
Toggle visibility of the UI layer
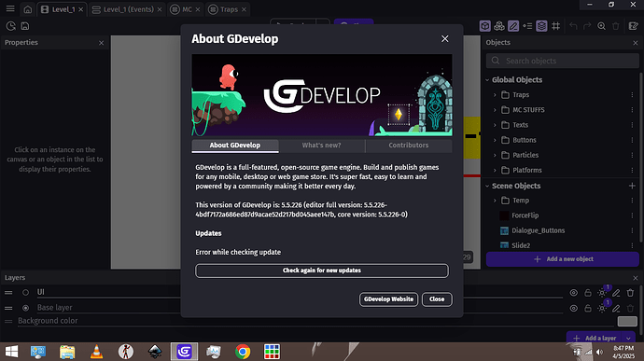tap(574, 293)
